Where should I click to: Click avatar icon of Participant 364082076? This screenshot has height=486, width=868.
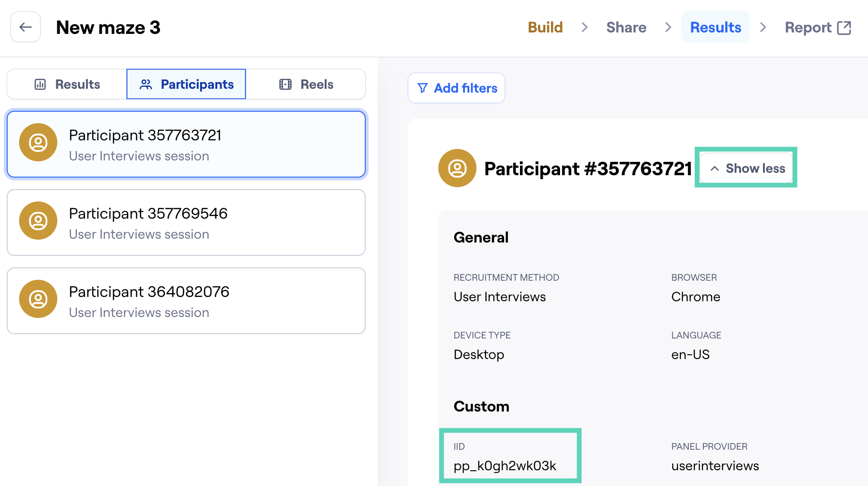coord(38,299)
